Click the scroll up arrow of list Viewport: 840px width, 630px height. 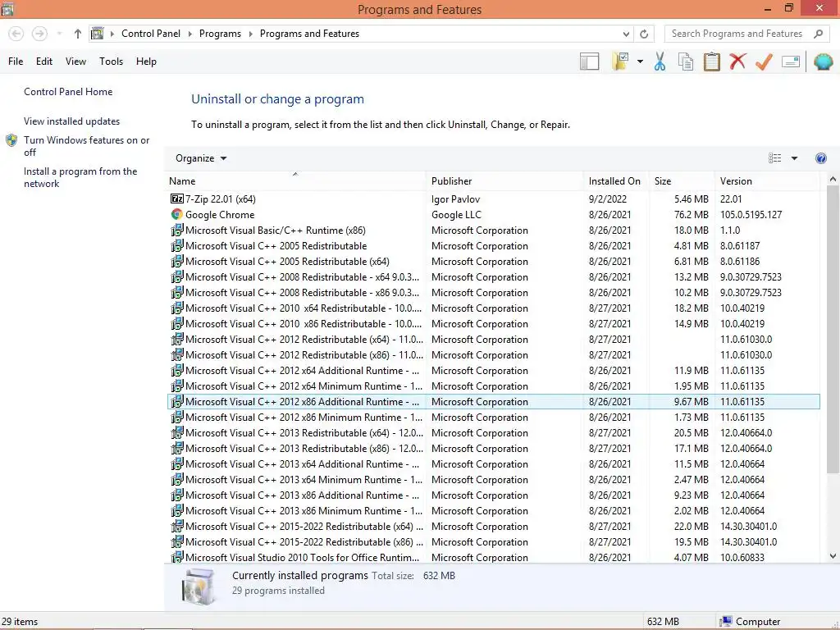click(833, 180)
